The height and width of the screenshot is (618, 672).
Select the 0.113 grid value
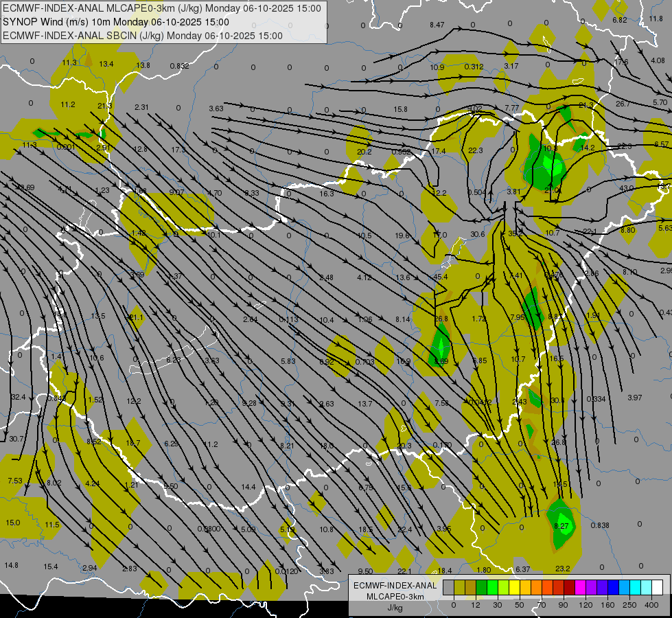(x=288, y=319)
